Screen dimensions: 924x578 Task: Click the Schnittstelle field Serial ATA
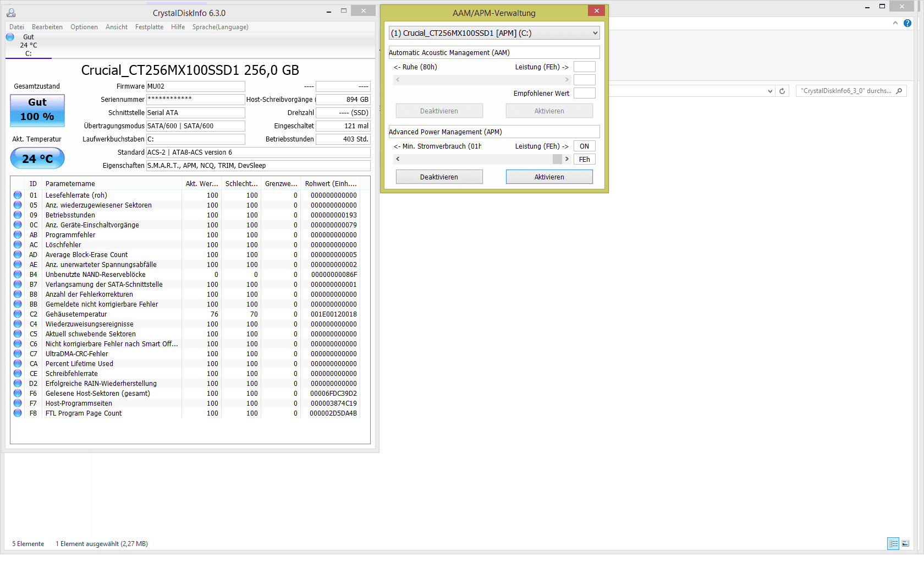click(x=195, y=113)
